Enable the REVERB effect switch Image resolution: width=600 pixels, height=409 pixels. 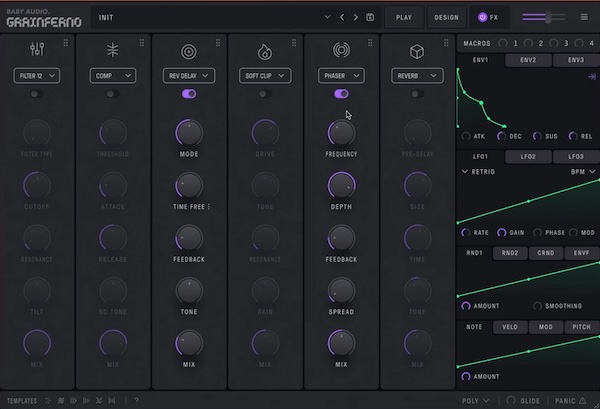click(417, 94)
